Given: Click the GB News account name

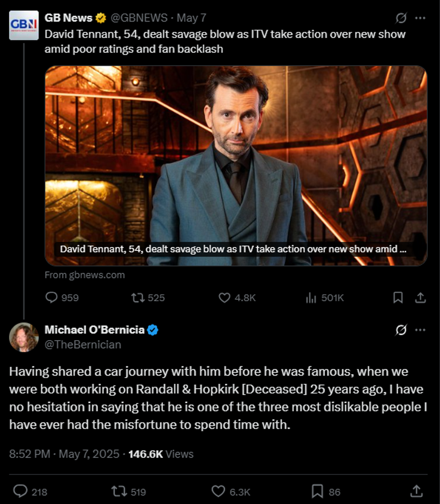Looking at the screenshot, I should click(68, 18).
